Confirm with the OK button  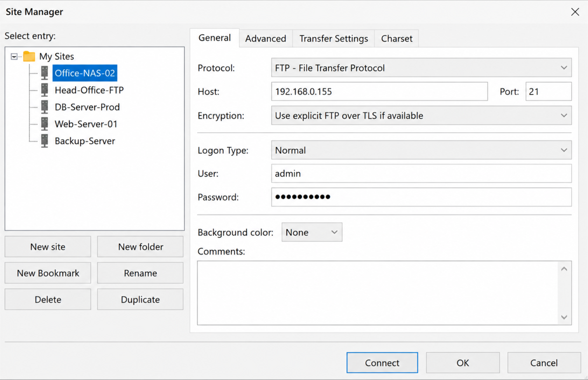(463, 363)
